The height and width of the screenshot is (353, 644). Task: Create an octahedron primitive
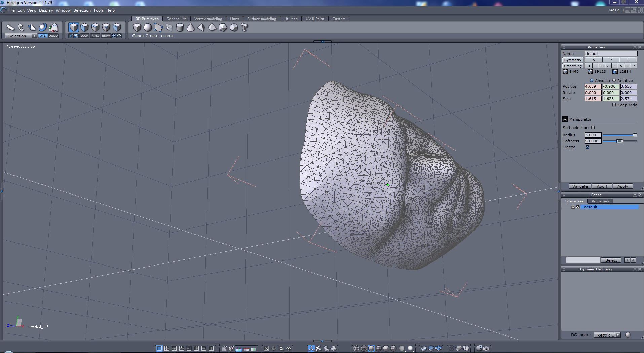pyautogui.click(x=212, y=27)
